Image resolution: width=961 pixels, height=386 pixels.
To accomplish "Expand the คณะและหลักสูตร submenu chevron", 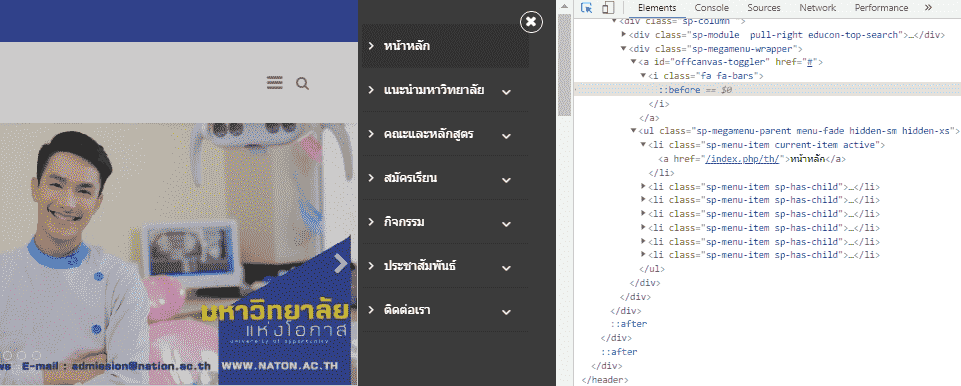I will pos(506,136).
